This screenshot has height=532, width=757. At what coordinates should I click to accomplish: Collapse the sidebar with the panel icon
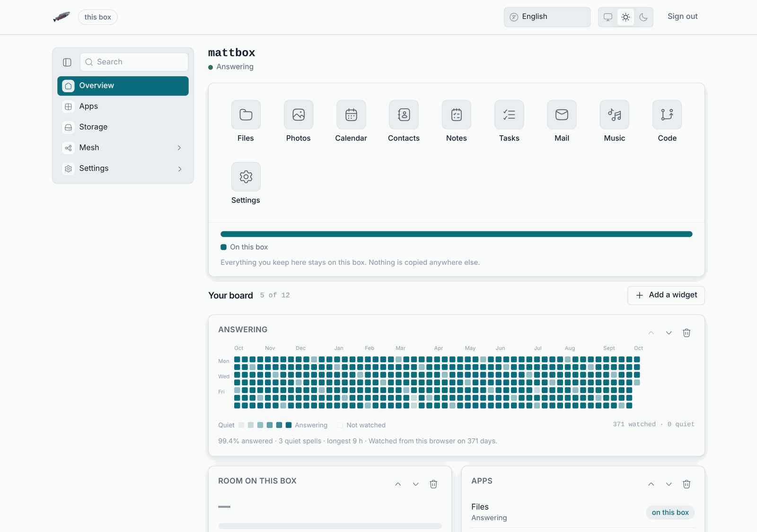(67, 62)
